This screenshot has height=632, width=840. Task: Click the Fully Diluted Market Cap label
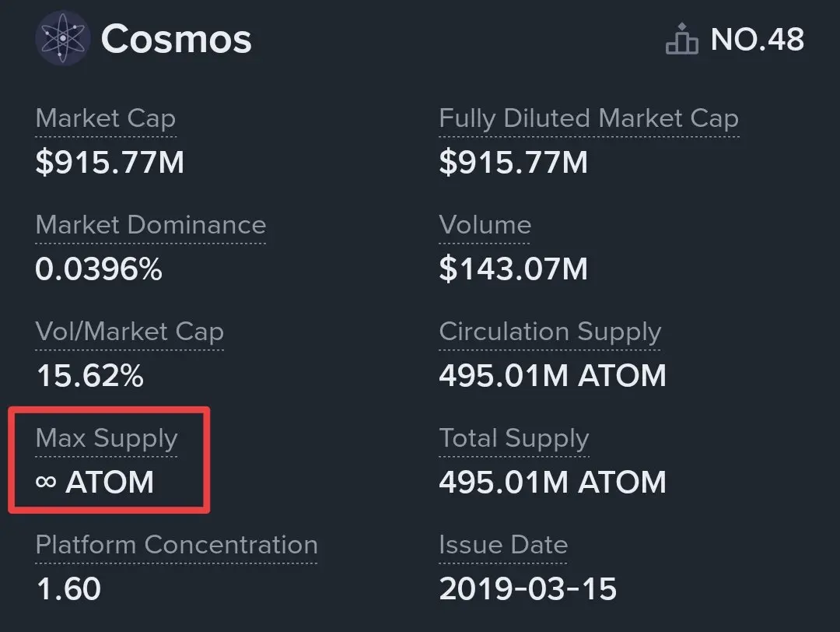[x=589, y=118]
